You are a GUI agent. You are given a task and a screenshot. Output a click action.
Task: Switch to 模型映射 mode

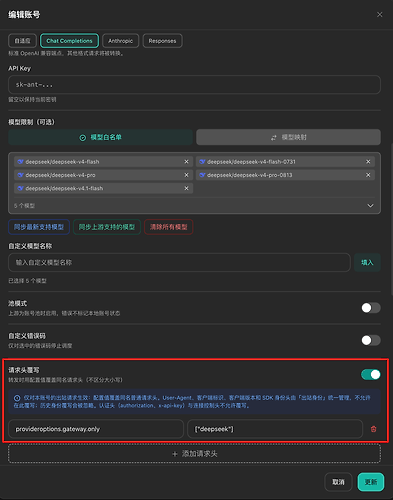coord(288,137)
